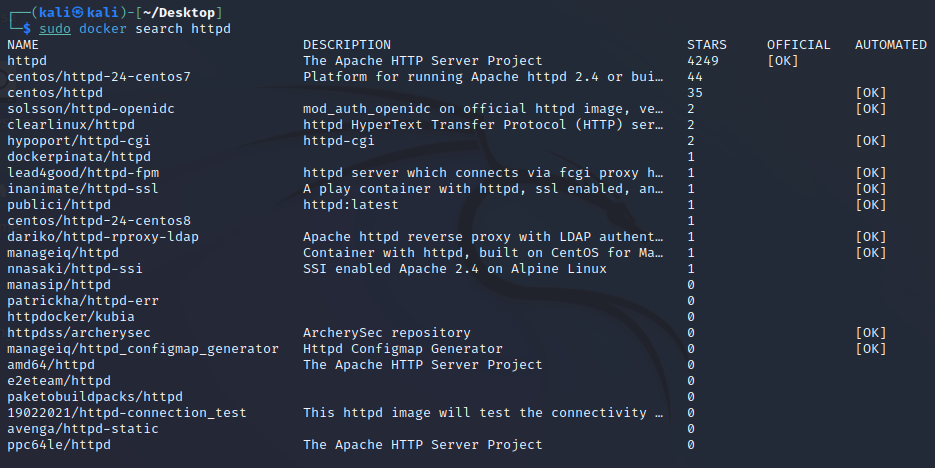This screenshot has width=935, height=468.
Task: Select the 'lead4good/httpd-fpm' image name
Action: tap(83, 173)
